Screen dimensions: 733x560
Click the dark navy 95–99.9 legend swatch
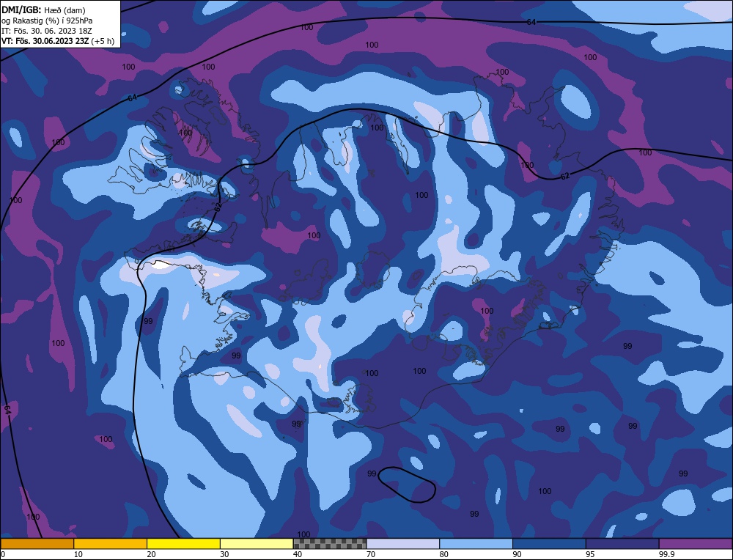622,543
